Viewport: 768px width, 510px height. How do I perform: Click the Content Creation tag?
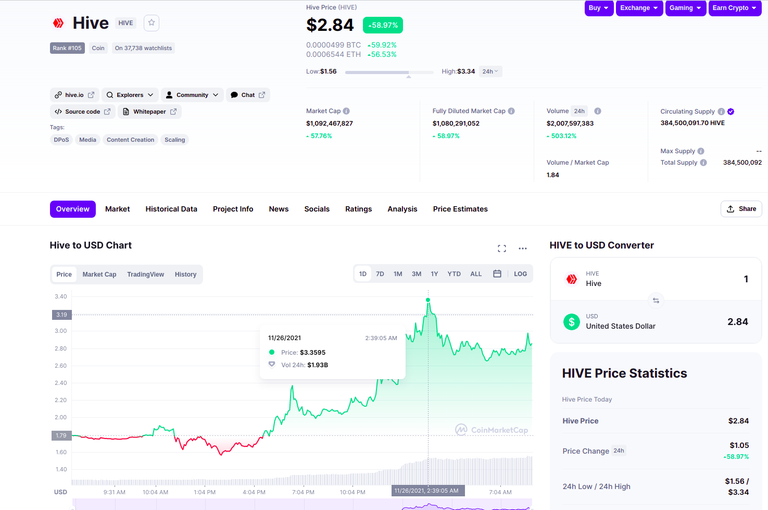pyautogui.click(x=130, y=140)
